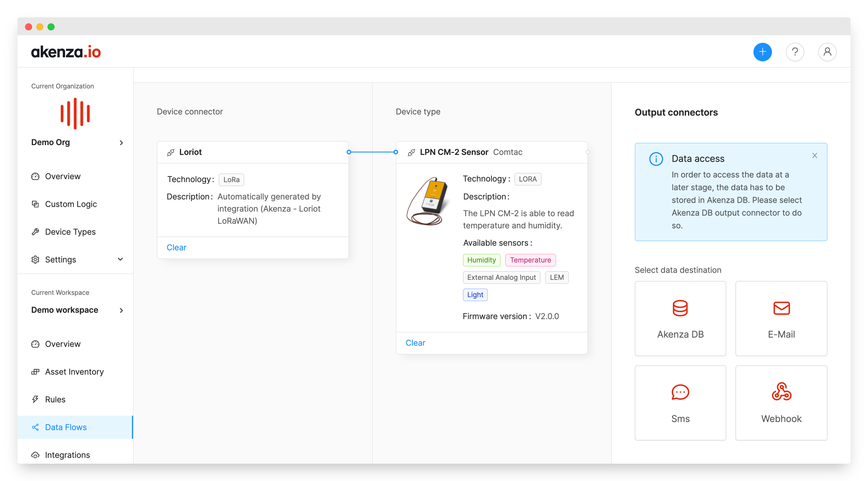Click the Select data destination label

(x=678, y=270)
